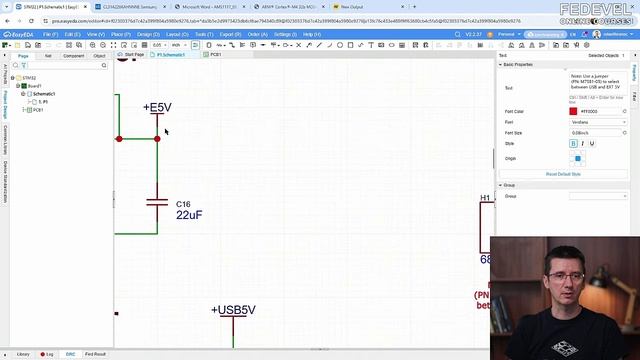
Task: Click the Font Size input field
Action: (595, 133)
